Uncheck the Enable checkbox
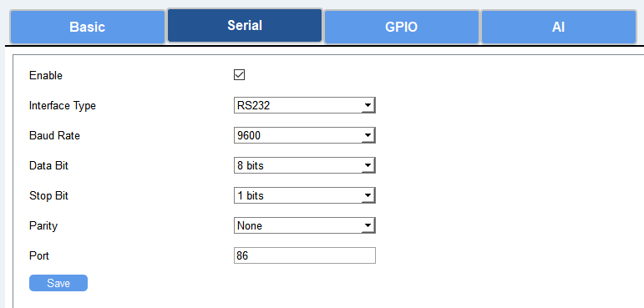Image resolution: width=644 pixels, height=308 pixels. click(x=240, y=75)
